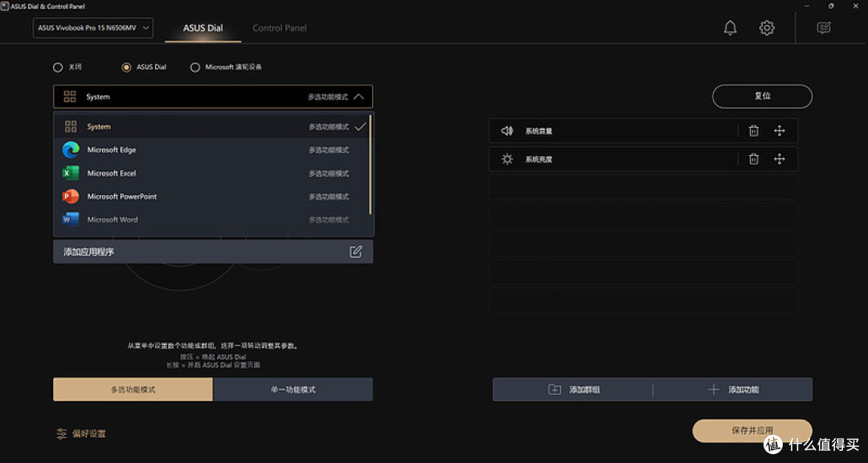Click the 添加功能 button

pyautogui.click(x=733, y=389)
